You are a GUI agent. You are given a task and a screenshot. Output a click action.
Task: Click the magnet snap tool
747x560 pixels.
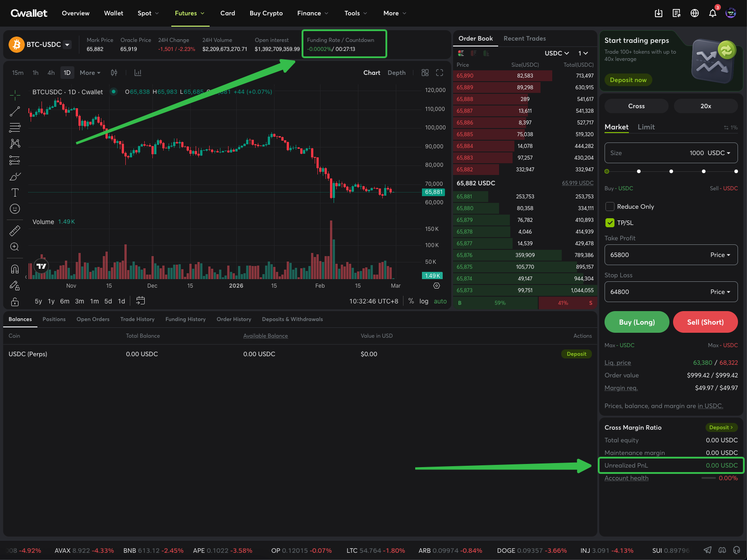coord(15,269)
